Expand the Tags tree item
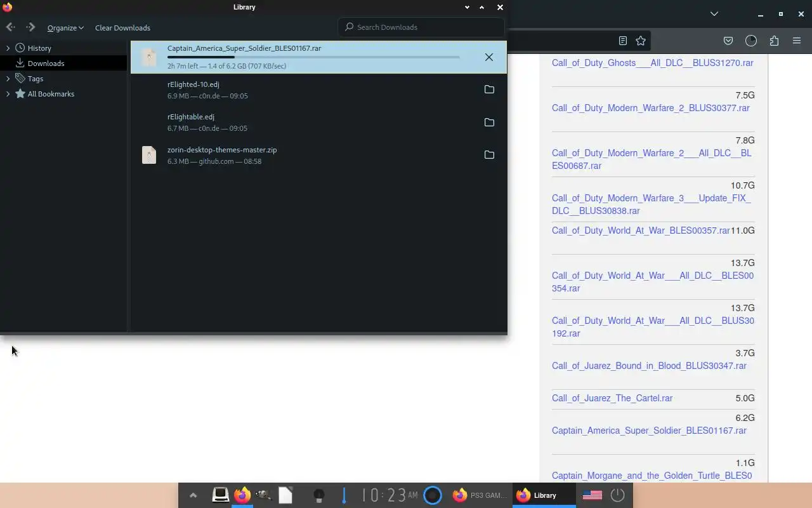This screenshot has height=508, width=812. coord(8,79)
